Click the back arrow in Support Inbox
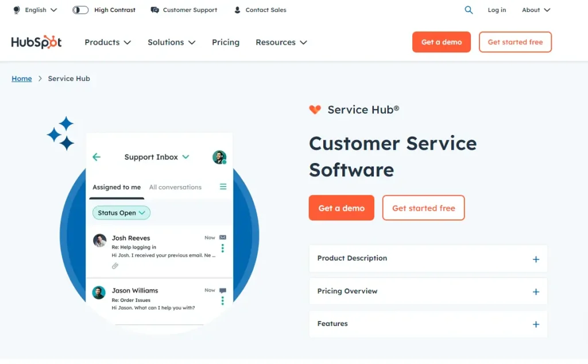Image resolution: width=588 pixels, height=364 pixels. point(96,156)
